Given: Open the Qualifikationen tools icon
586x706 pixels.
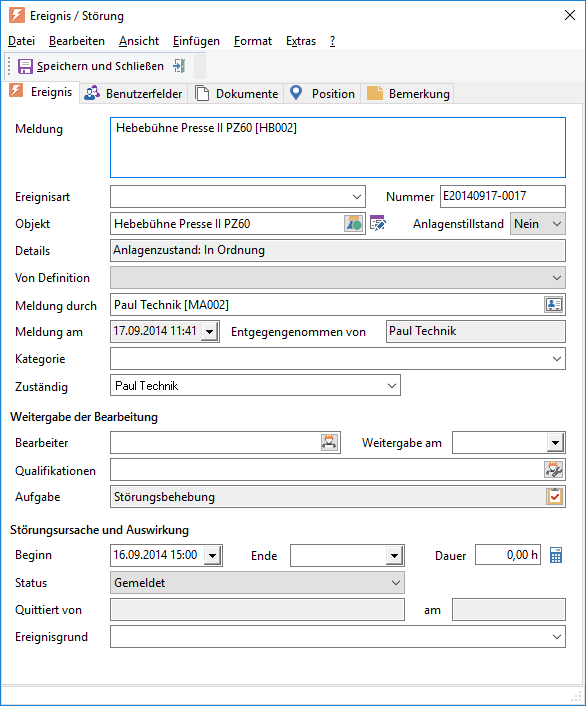Looking at the screenshot, I should (554, 470).
